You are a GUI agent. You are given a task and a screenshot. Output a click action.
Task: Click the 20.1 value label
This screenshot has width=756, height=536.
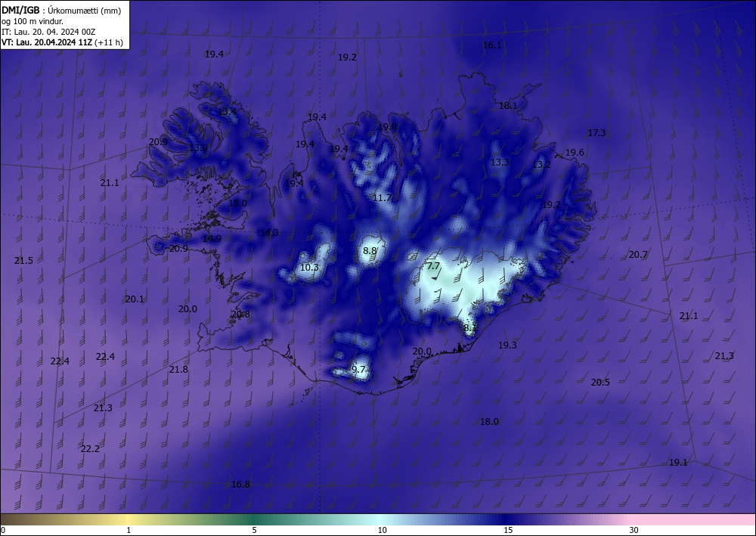tap(135, 299)
